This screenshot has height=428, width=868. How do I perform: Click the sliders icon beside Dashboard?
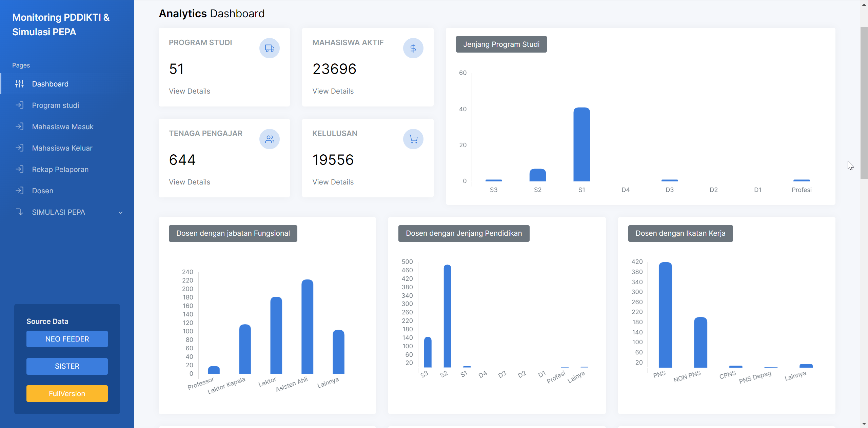coord(20,84)
